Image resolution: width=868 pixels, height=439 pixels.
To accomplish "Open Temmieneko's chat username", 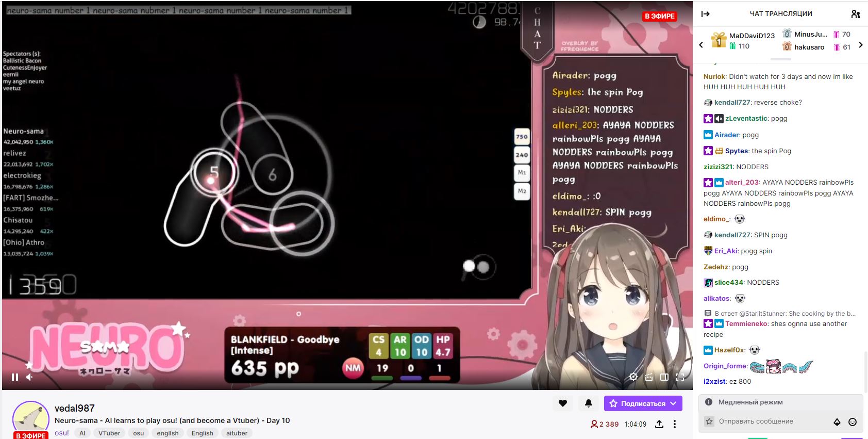I will point(747,324).
